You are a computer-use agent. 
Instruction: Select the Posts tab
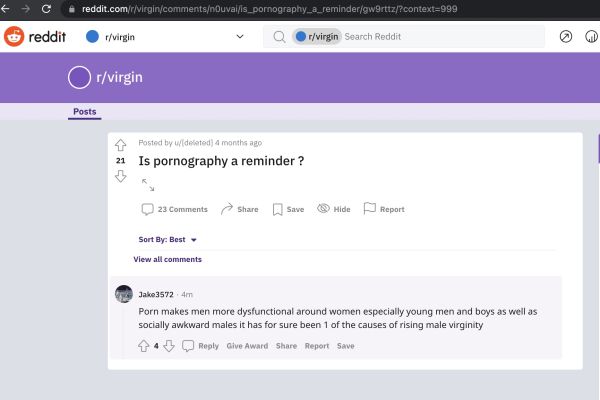click(85, 112)
